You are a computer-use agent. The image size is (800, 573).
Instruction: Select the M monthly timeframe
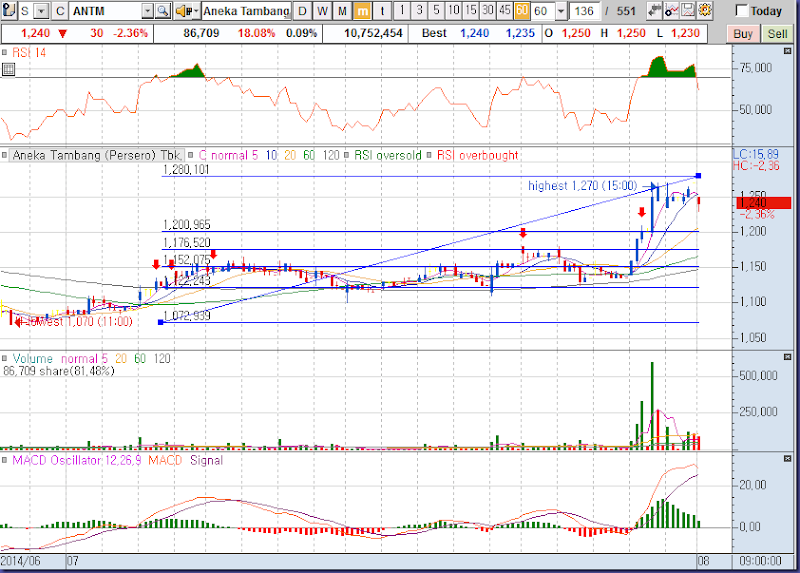pyautogui.click(x=342, y=11)
